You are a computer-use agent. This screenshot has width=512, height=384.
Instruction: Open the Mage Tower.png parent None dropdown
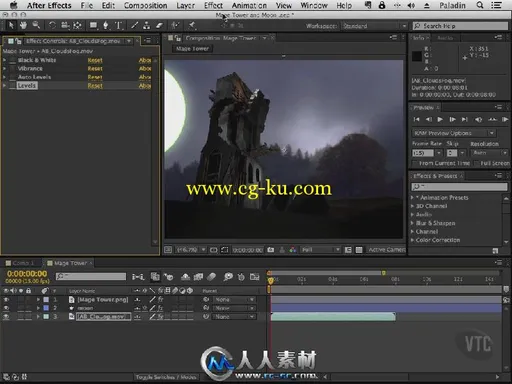[x=234, y=299]
